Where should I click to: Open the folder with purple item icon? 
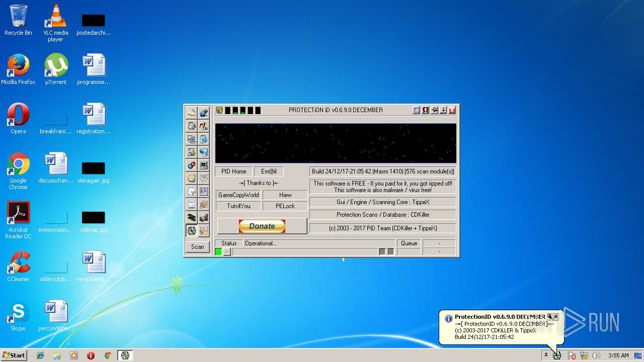coord(203,231)
